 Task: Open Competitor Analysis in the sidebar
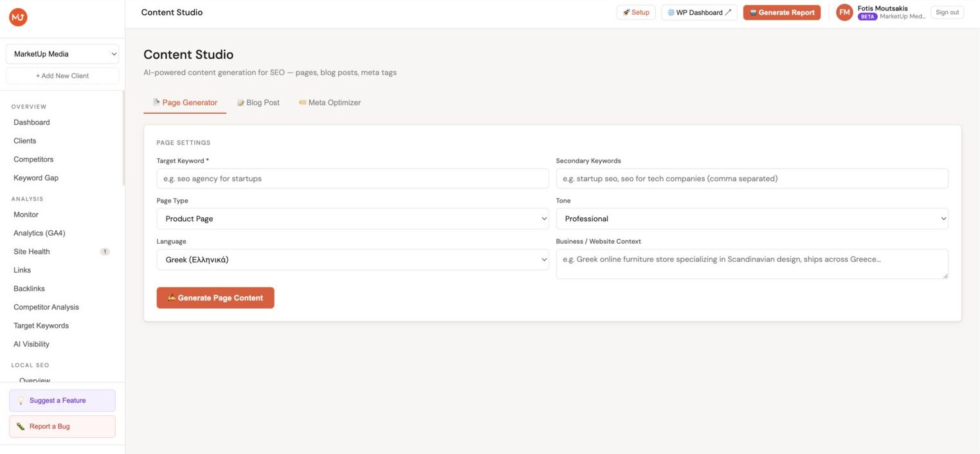click(x=46, y=307)
